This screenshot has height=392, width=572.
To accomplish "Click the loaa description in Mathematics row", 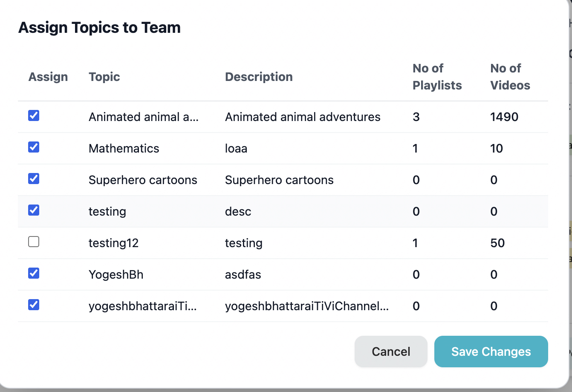I will click(236, 149).
